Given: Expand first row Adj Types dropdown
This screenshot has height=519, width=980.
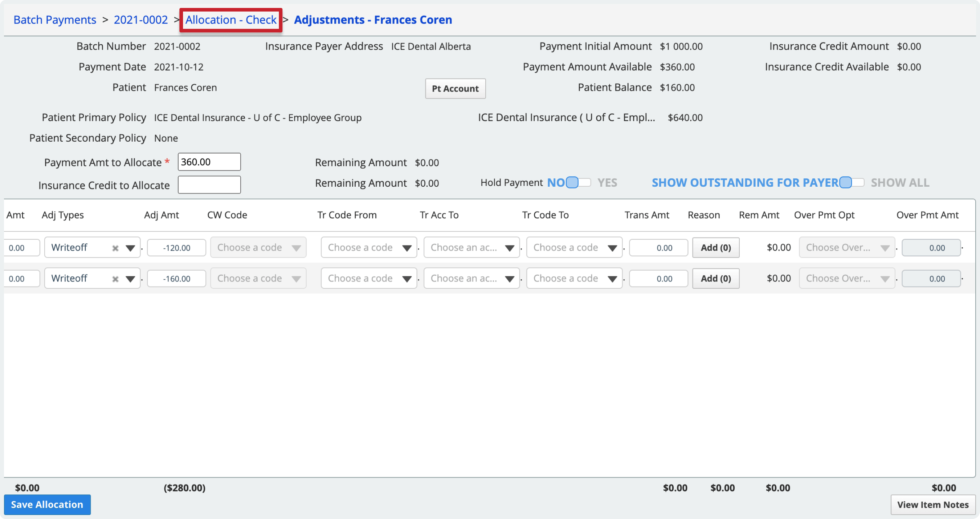Looking at the screenshot, I should [129, 247].
